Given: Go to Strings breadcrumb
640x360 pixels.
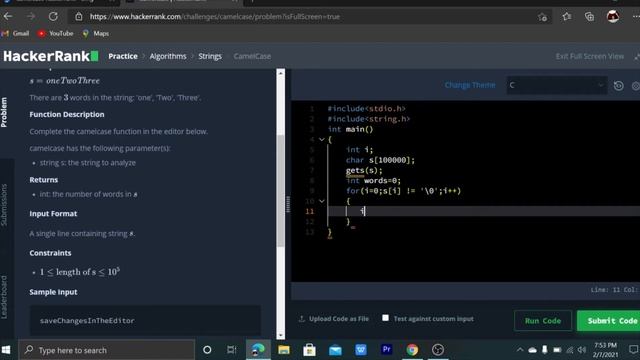Looking at the screenshot, I should click(210, 56).
